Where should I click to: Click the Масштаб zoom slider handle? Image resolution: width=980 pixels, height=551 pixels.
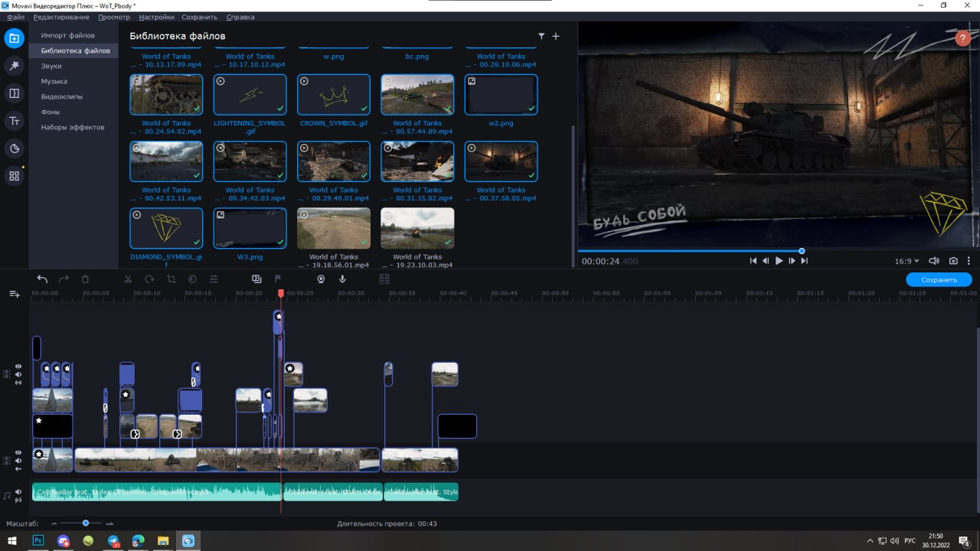(x=86, y=523)
